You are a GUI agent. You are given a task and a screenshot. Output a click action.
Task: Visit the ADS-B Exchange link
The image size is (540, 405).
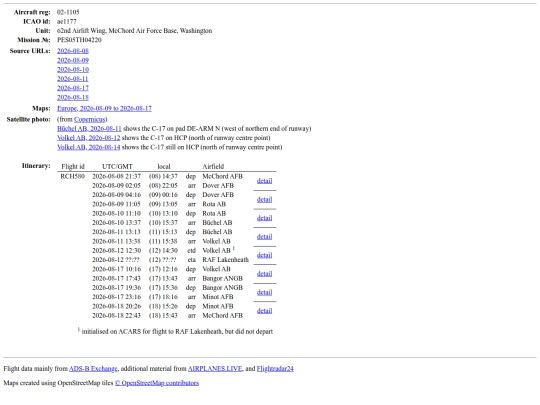93,369
